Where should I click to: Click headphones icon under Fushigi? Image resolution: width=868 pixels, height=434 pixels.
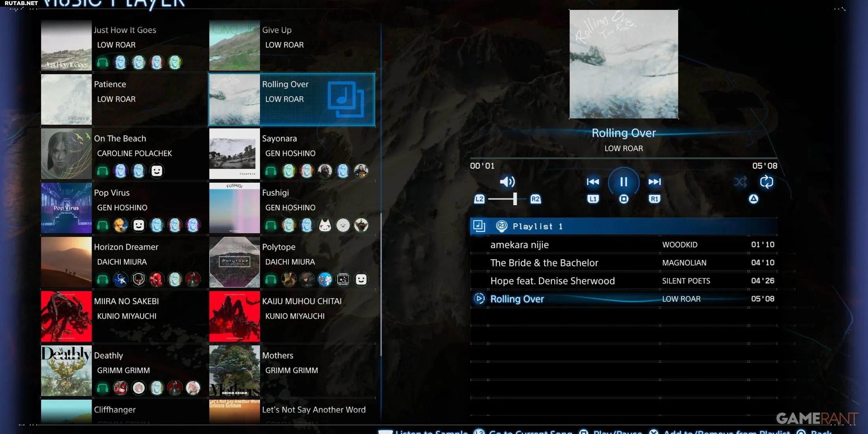click(271, 225)
